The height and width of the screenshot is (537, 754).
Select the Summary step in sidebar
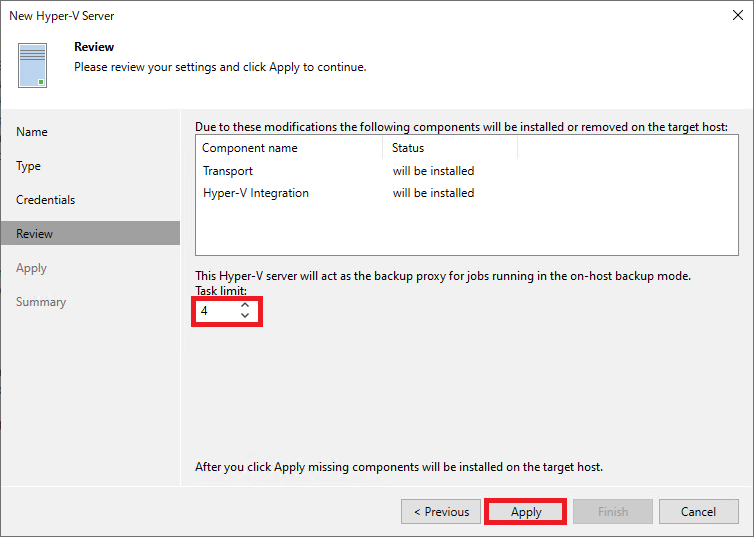41,302
